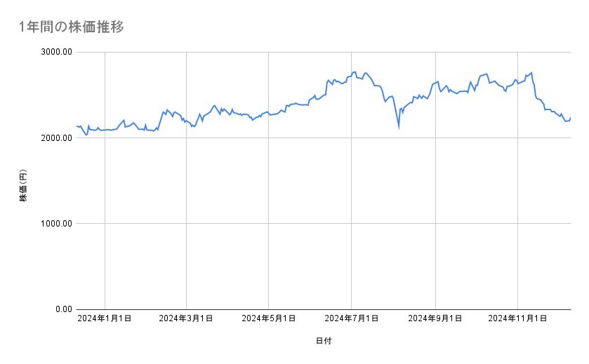Image resolution: width=589 pixels, height=364 pixels.
Task: Click the 1000.00 y-axis label
Action: tap(55, 224)
